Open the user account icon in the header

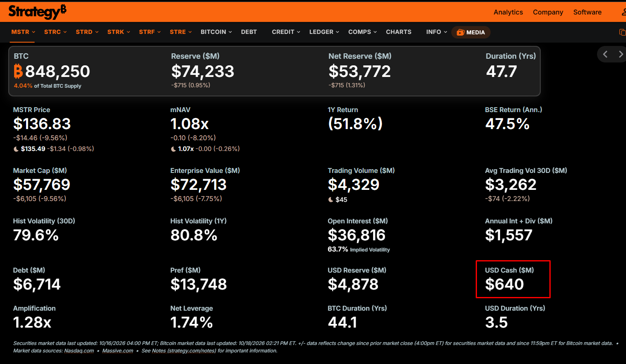click(624, 12)
